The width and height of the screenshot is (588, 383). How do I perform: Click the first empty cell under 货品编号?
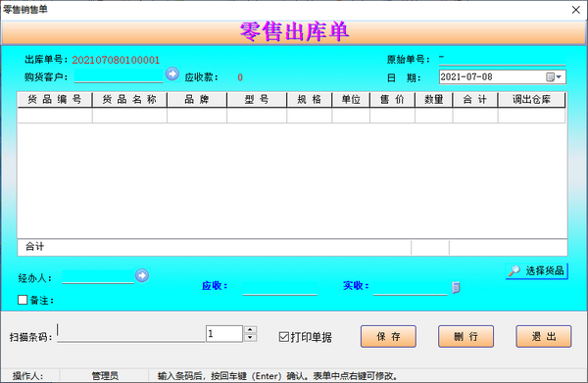(55, 116)
